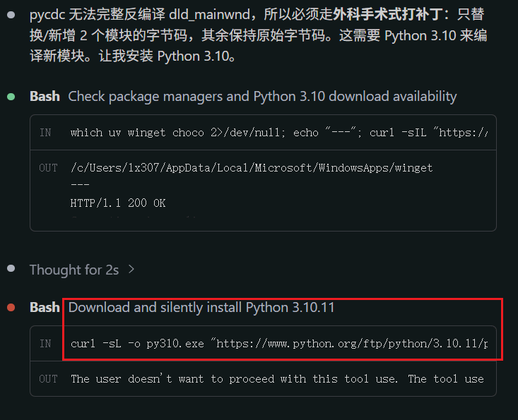Click the bold 外科手术式打补丁 text
The image size is (518, 420).
tap(388, 15)
